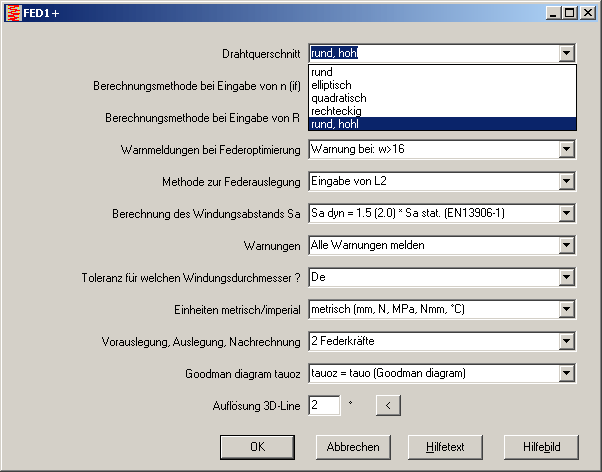Open the Hilfetext help button

pyautogui.click(x=447, y=446)
